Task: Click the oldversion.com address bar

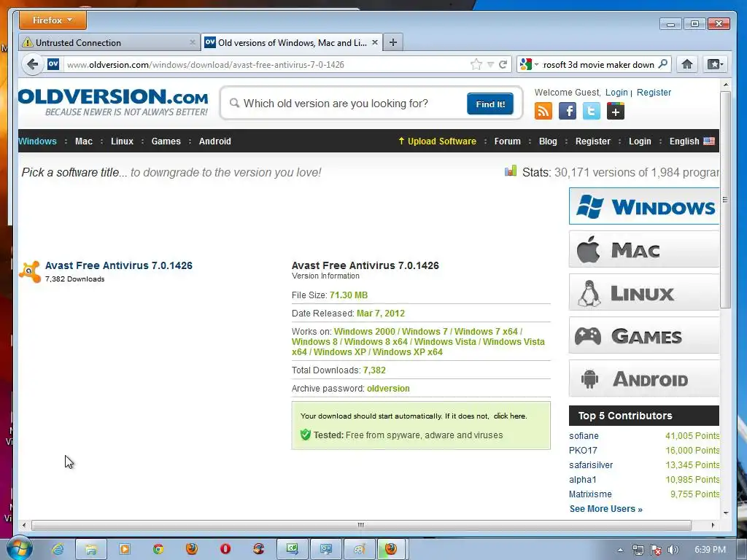Action: coord(267,65)
